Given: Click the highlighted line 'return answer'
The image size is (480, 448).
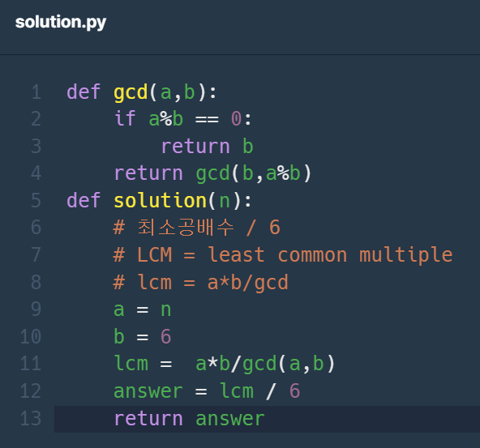Looking at the screenshot, I should tap(189, 418).
